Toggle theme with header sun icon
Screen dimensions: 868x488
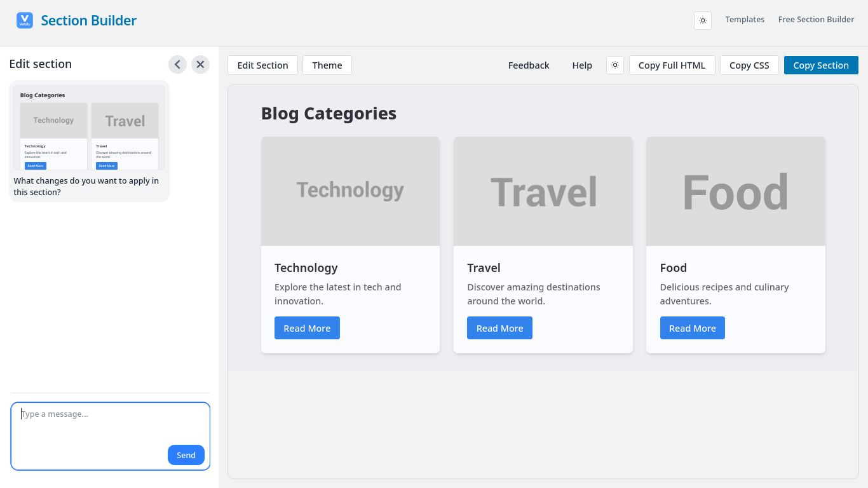tap(703, 20)
